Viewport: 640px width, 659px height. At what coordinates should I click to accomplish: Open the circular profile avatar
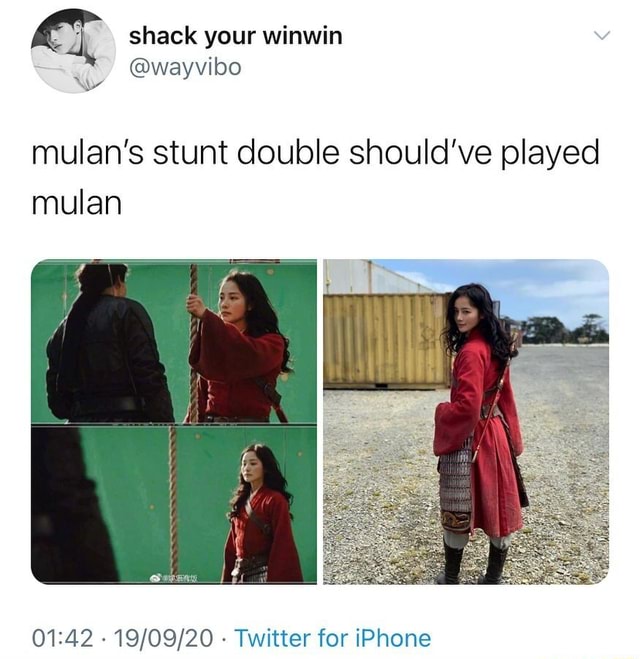point(73,50)
